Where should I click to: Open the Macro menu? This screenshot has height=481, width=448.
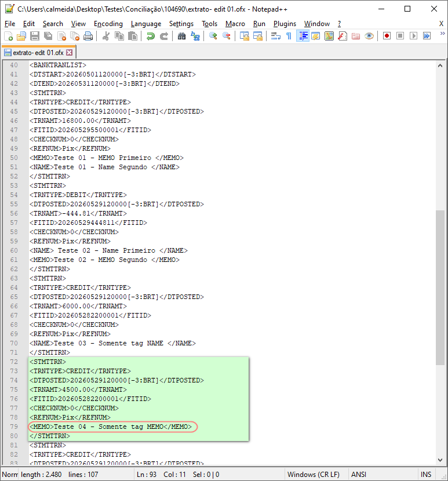click(235, 24)
